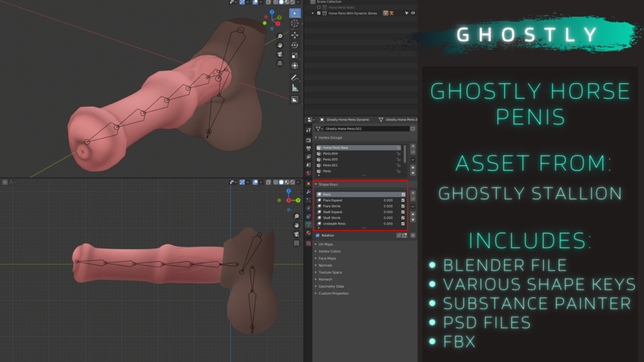644x362 pixels.
Task: Click the red X axis on the lower viewport gizmo
Action: tap(289, 201)
